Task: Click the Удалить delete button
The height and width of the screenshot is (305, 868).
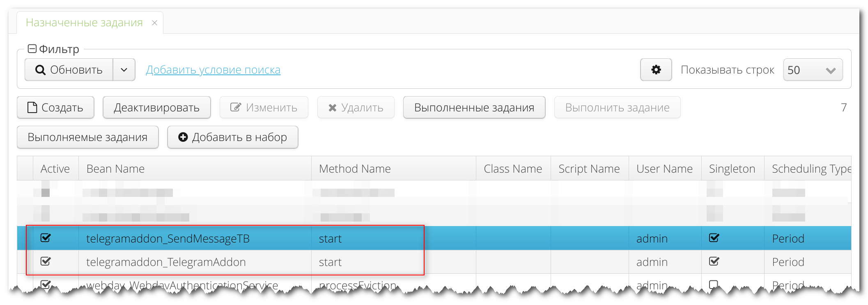Action: point(356,108)
